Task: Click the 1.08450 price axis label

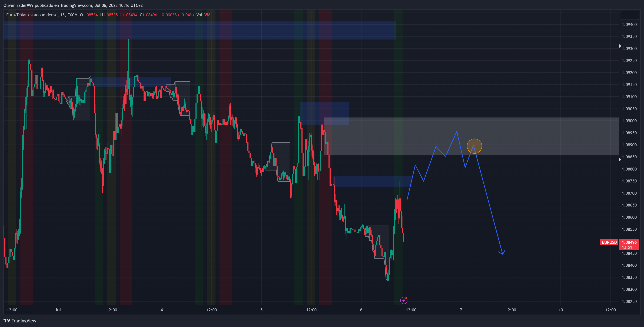Action: [629, 253]
